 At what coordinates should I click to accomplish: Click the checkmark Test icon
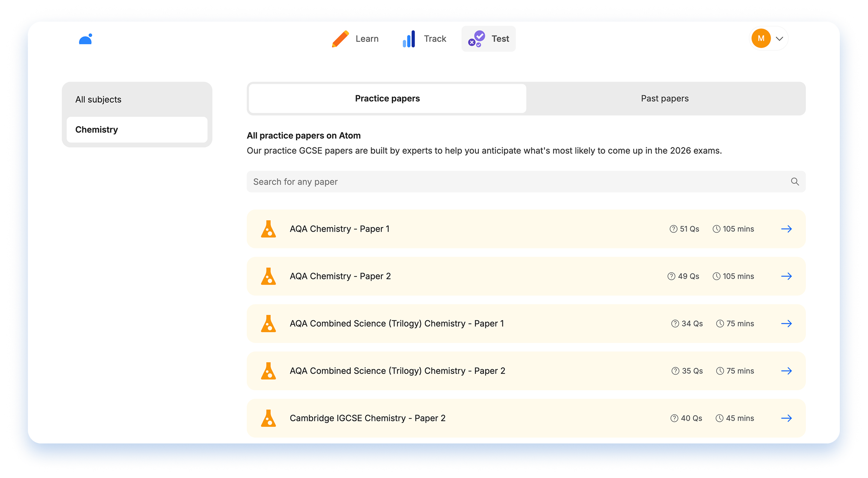477,39
